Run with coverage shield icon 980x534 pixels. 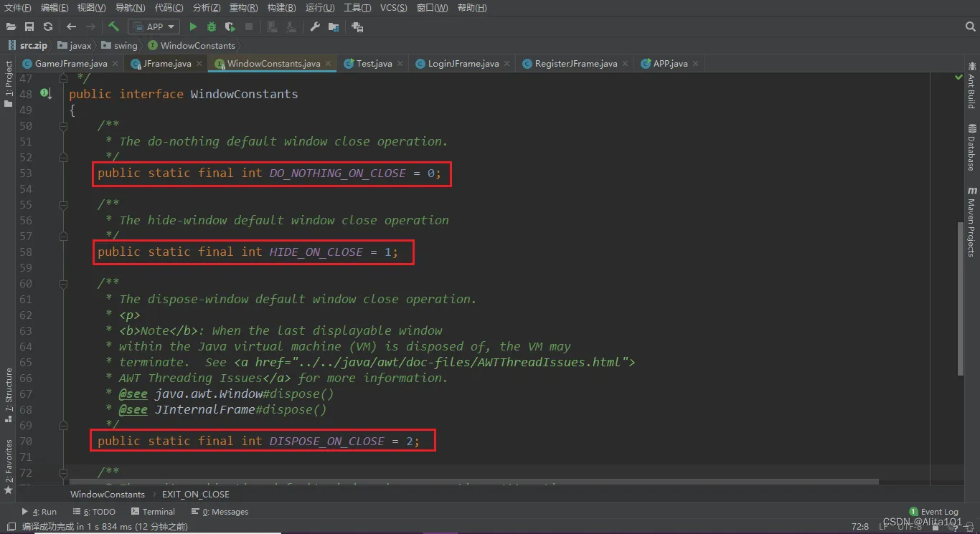(x=230, y=27)
